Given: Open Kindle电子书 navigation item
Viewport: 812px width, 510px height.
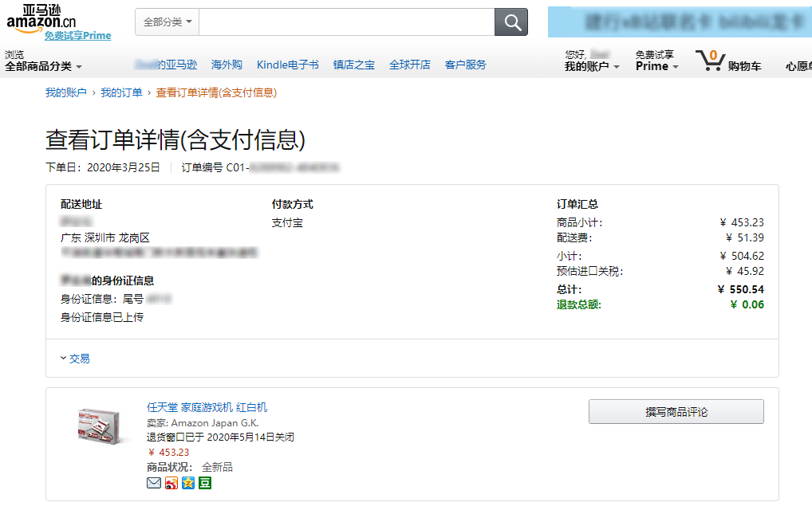Looking at the screenshot, I should click(287, 65).
